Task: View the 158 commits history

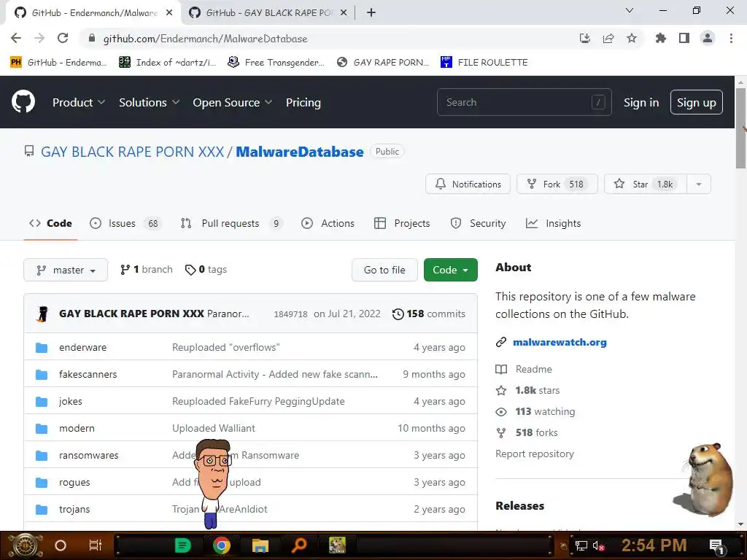Action: click(429, 314)
